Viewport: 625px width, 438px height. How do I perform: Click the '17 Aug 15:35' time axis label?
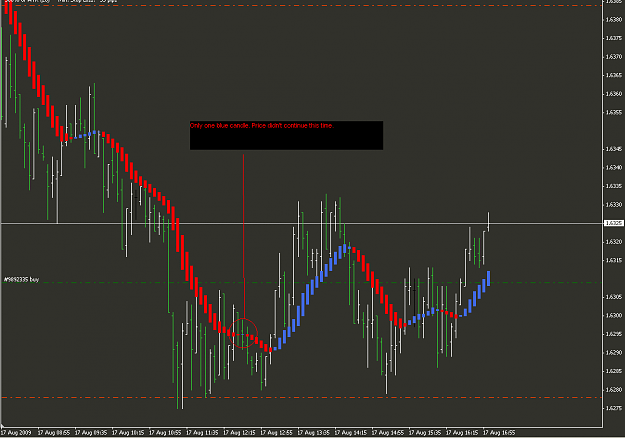425,433
